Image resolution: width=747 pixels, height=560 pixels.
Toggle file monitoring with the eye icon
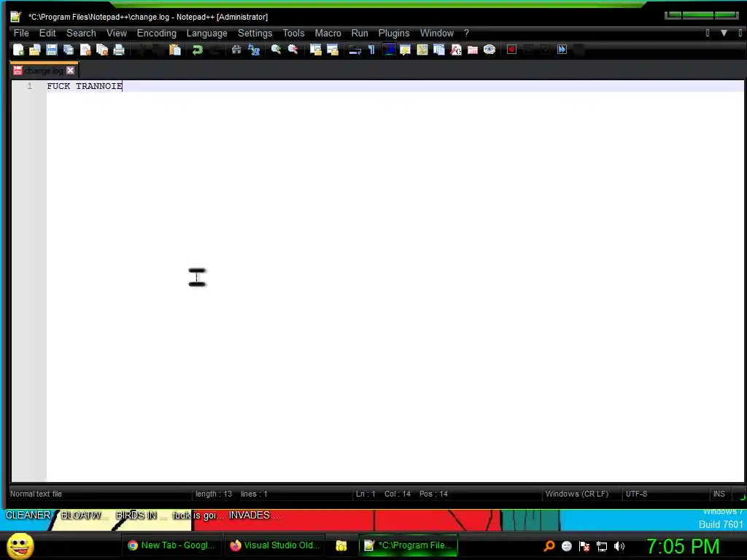click(489, 50)
